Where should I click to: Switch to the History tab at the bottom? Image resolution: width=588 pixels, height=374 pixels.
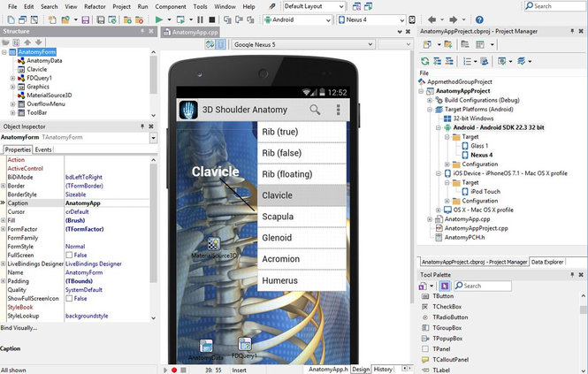point(383,369)
